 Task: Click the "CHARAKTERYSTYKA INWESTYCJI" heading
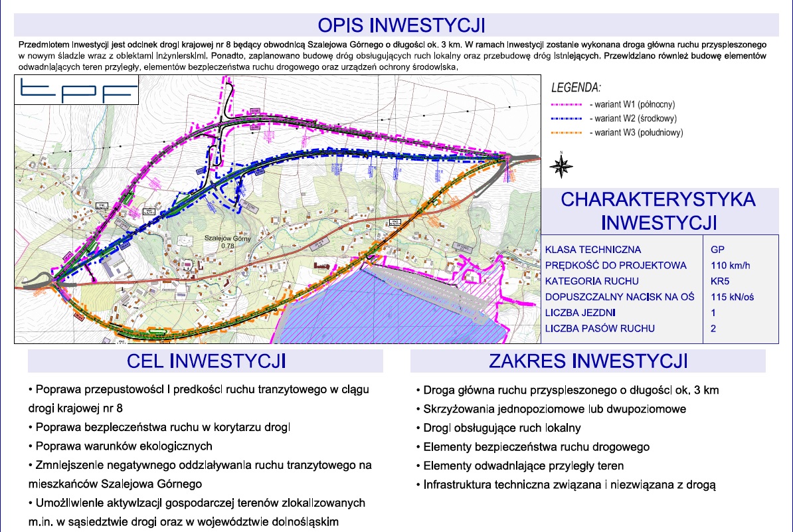point(660,210)
